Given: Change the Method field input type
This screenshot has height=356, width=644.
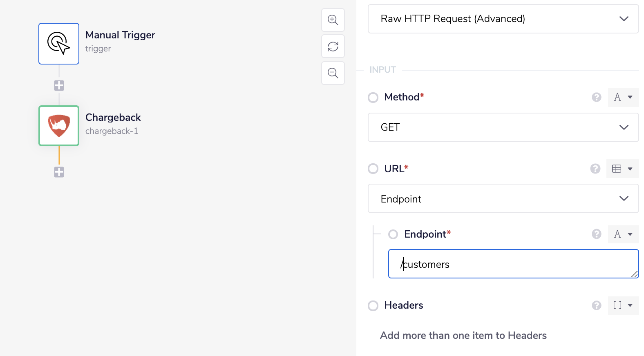Looking at the screenshot, I should [x=623, y=97].
